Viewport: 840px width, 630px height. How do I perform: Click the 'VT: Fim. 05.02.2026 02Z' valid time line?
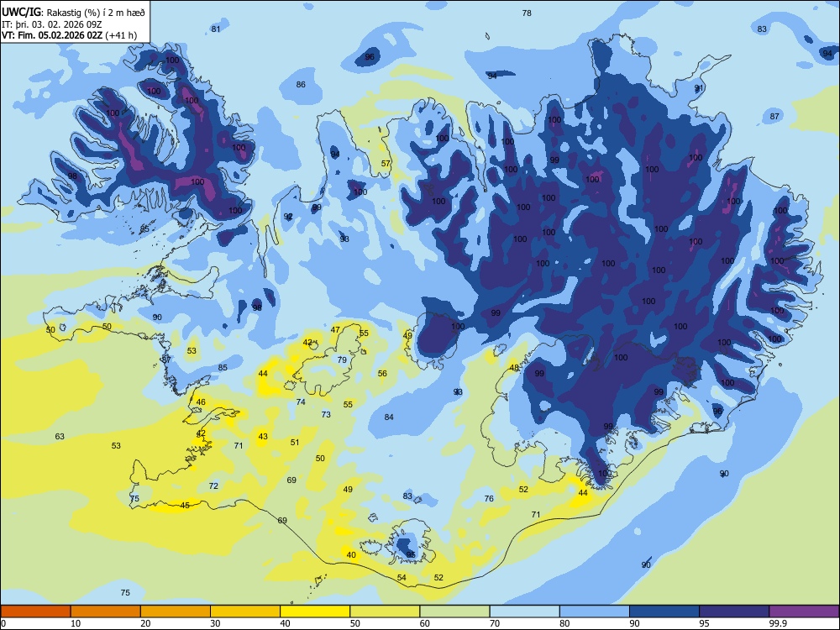point(52,35)
